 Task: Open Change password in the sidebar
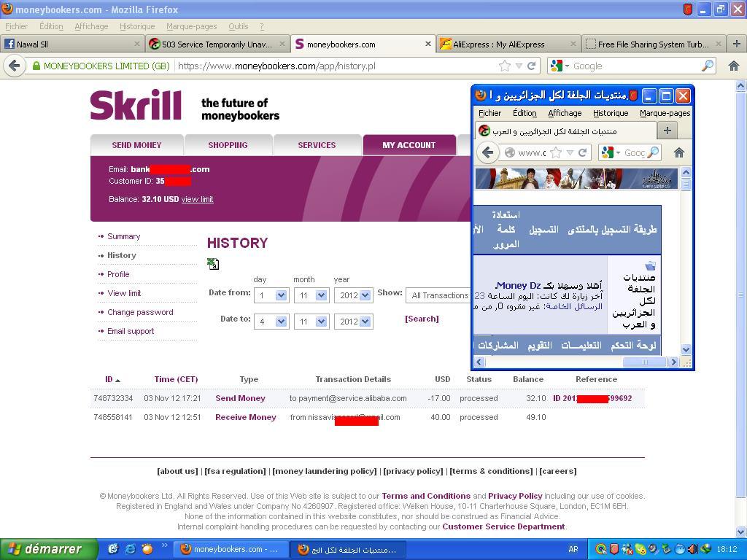point(140,312)
